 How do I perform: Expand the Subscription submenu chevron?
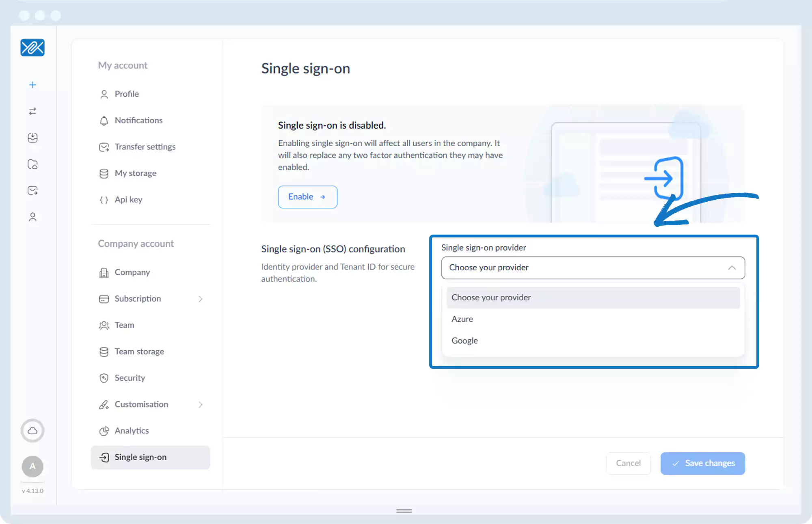click(x=201, y=299)
